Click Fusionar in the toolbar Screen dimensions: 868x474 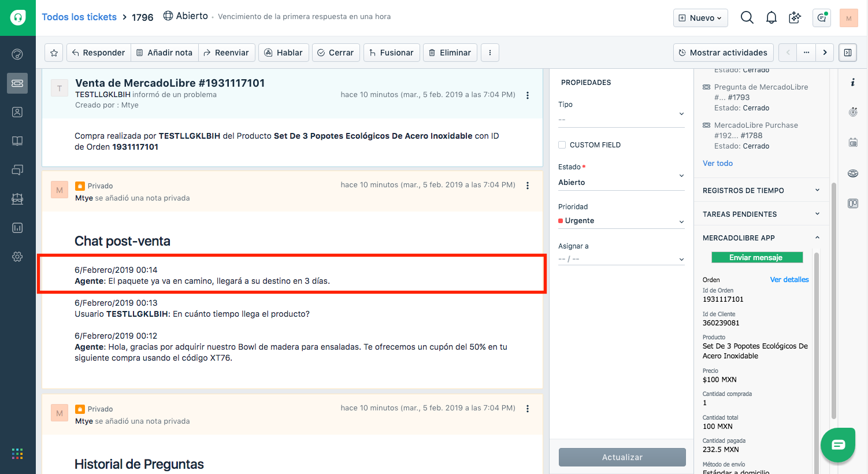tap(392, 53)
